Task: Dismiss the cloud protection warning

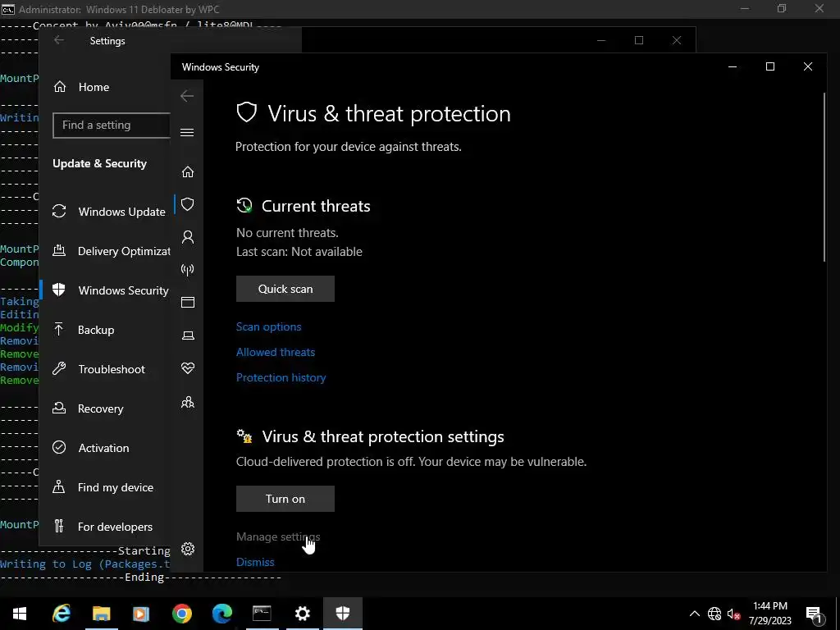Action: (255, 562)
